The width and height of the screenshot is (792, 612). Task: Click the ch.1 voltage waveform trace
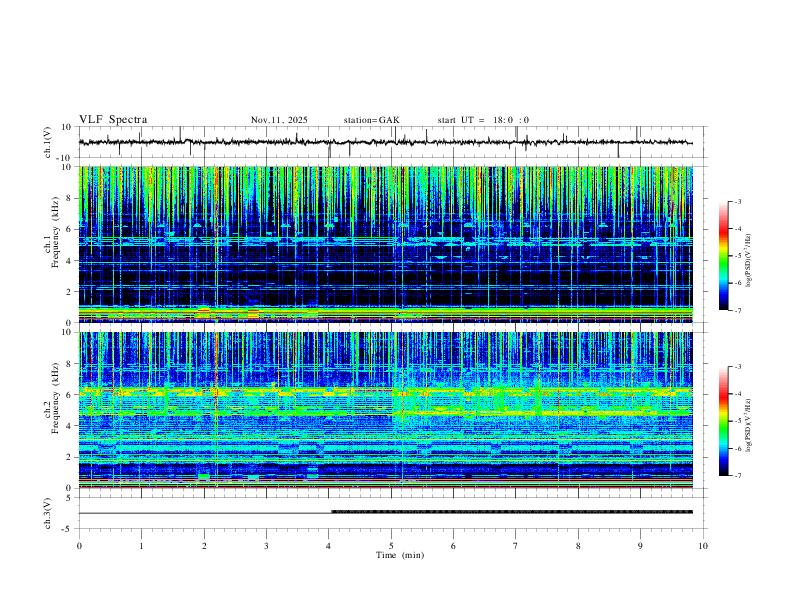[385, 142]
